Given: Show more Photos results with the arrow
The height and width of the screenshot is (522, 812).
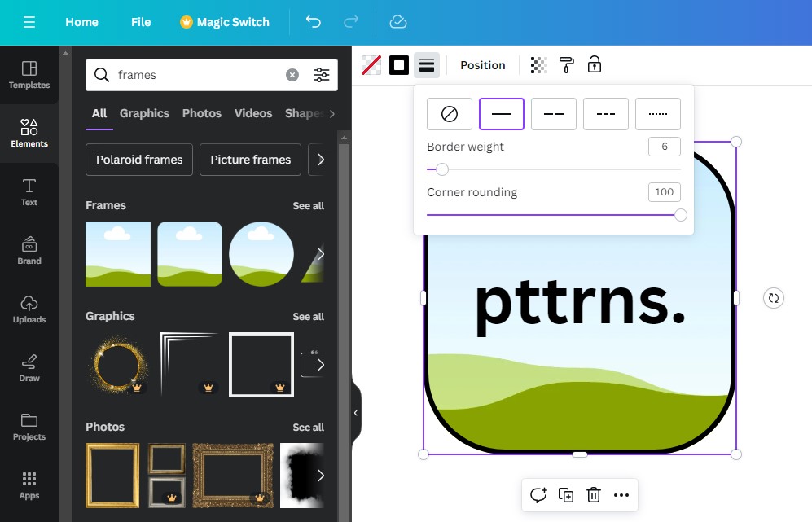Looking at the screenshot, I should pyautogui.click(x=321, y=476).
